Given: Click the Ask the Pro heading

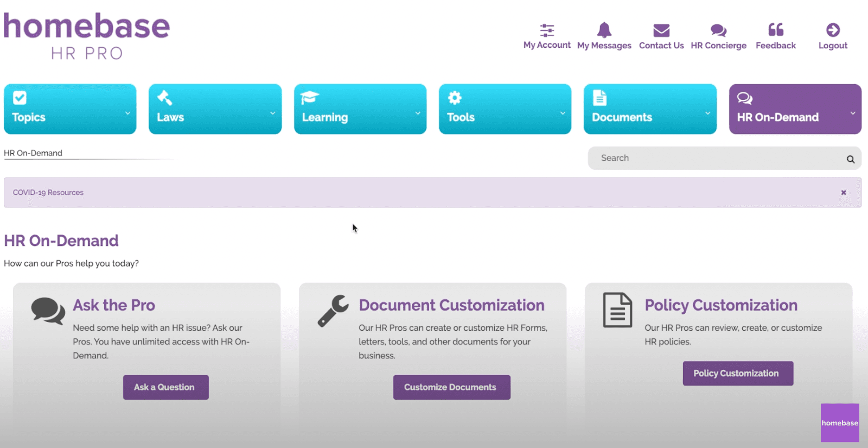Looking at the screenshot, I should 114,305.
